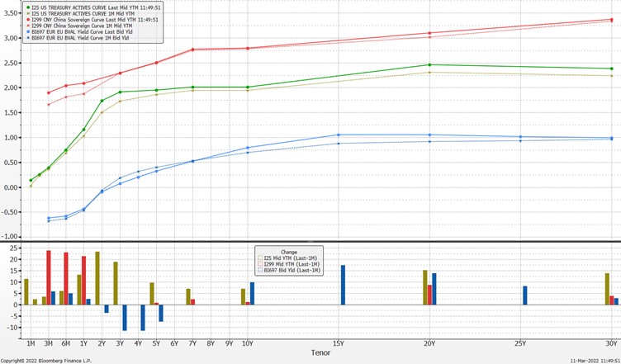Click the red change bar at 3M
The height and width of the screenshot is (364, 621).
point(49,277)
